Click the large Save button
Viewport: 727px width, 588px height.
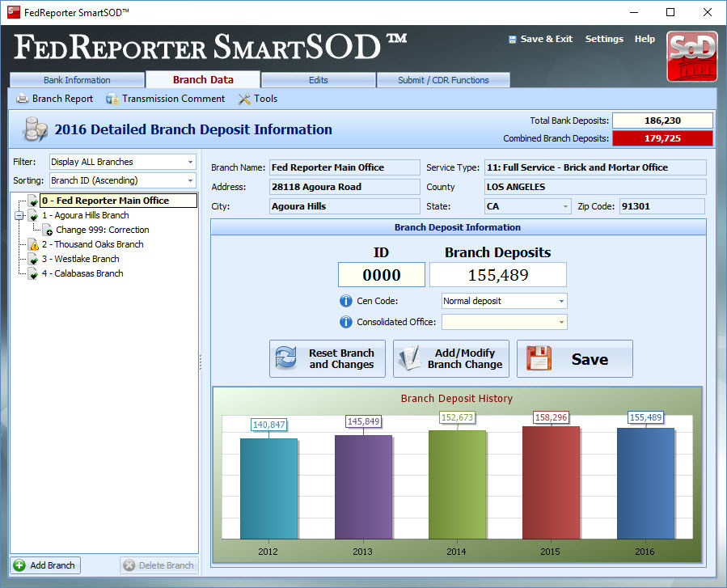coord(575,358)
